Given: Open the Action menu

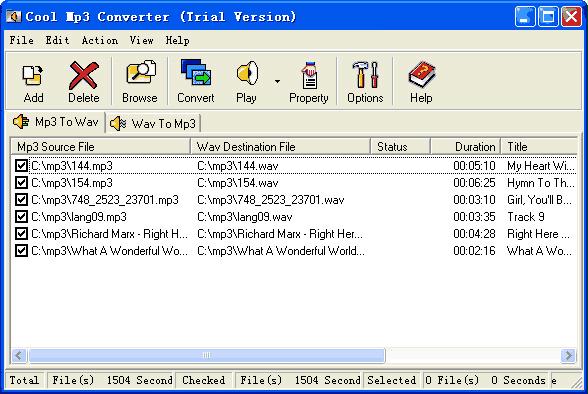Looking at the screenshot, I should point(100,40).
